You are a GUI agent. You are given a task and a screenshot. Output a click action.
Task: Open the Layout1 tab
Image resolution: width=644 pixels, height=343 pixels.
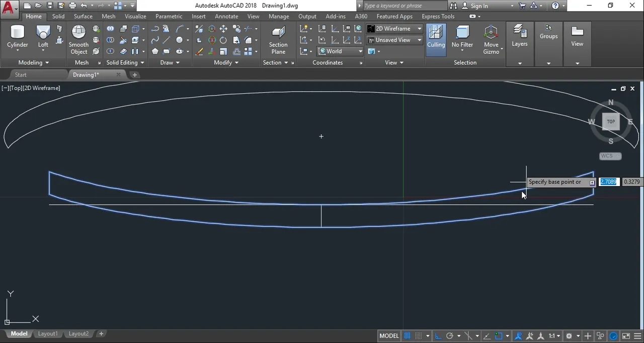coord(48,333)
